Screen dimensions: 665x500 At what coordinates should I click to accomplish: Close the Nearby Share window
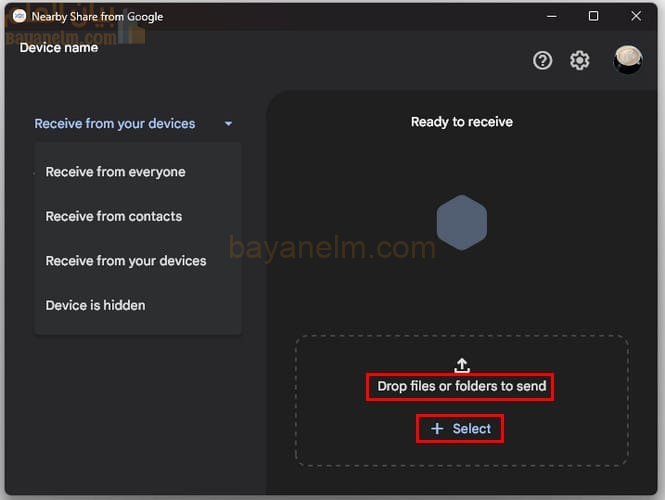tap(637, 16)
